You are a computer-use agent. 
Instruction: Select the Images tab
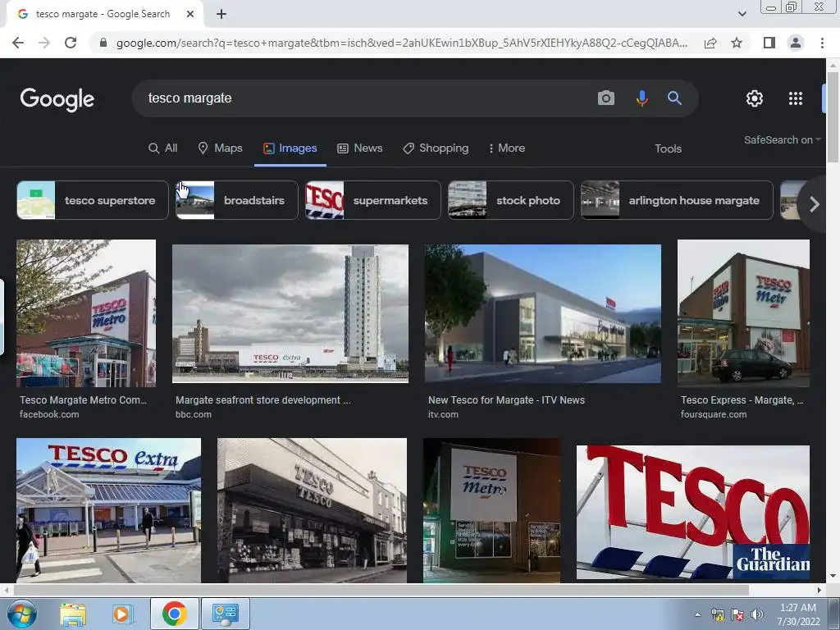coord(290,148)
